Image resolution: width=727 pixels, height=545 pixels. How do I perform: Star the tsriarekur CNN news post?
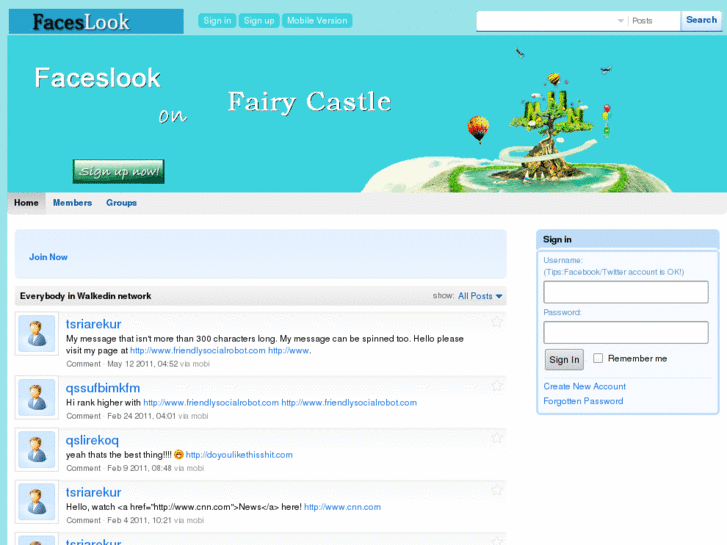(x=497, y=490)
